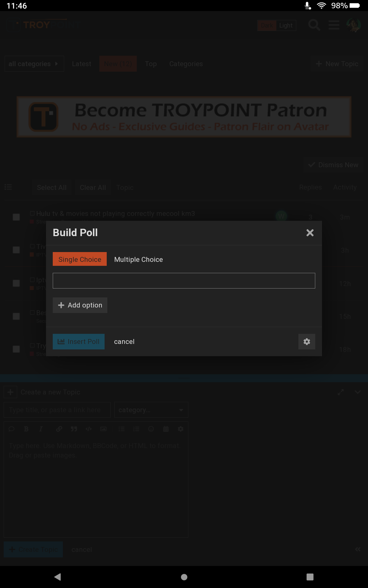Open the category selector in composer
The image size is (368, 588).
pyautogui.click(x=151, y=410)
